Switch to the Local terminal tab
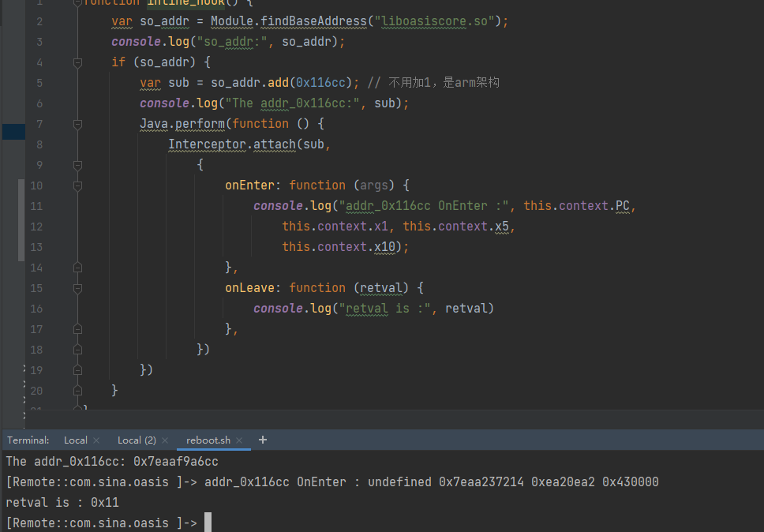Viewport: 764px width, 532px height. point(75,440)
